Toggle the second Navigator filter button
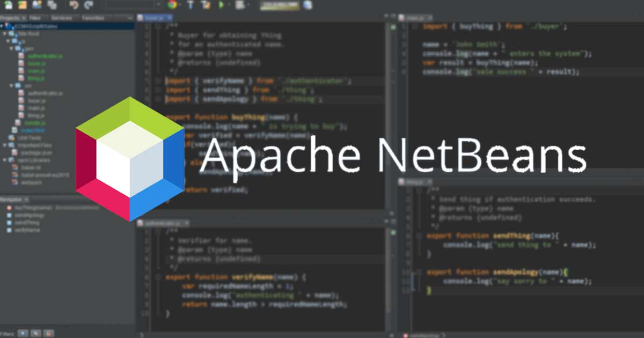 35,333
